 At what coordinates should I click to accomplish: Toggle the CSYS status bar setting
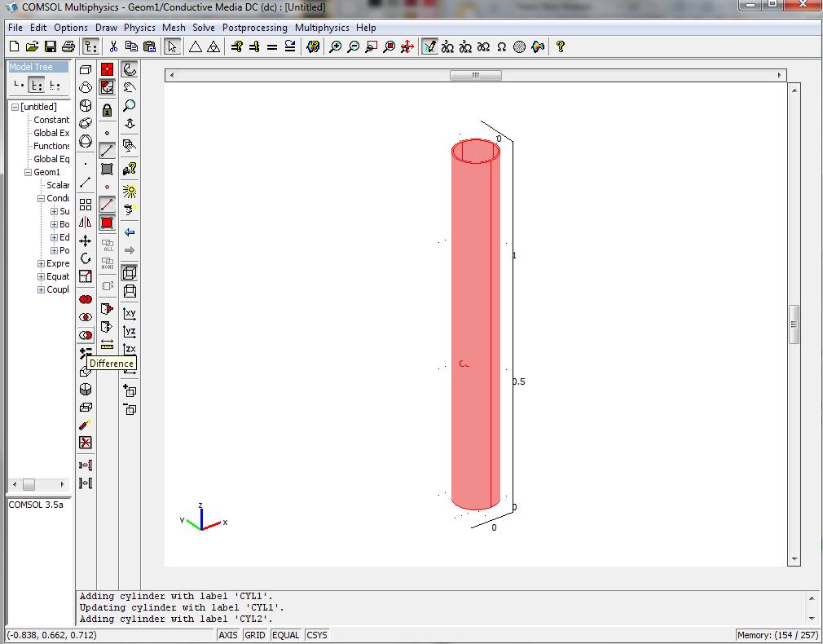tap(316, 635)
